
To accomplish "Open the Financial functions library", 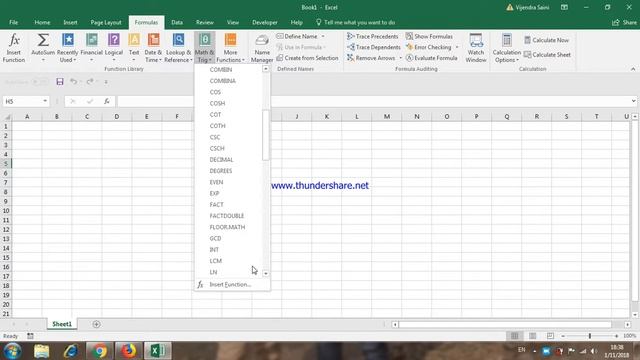I will pyautogui.click(x=91, y=48).
